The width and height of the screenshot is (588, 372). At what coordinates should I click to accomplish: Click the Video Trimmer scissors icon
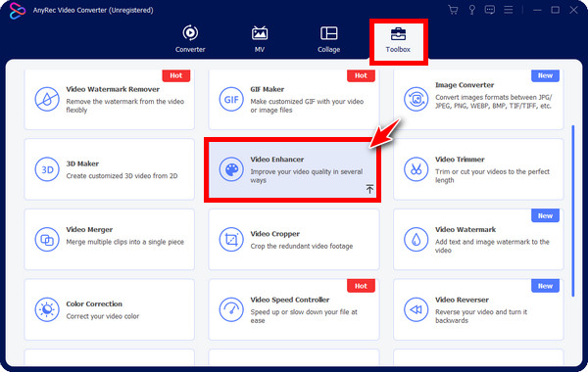tap(416, 169)
